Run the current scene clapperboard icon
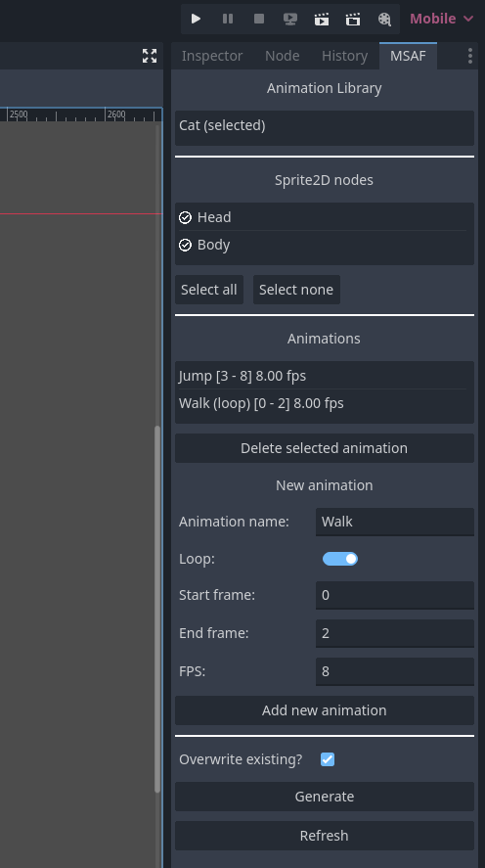This screenshot has height=868, width=485. (x=322, y=19)
